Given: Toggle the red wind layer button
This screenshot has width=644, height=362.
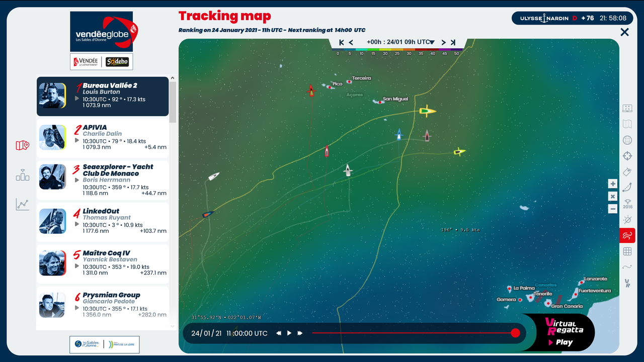Looking at the screenshot, I should tap(627, 235).
